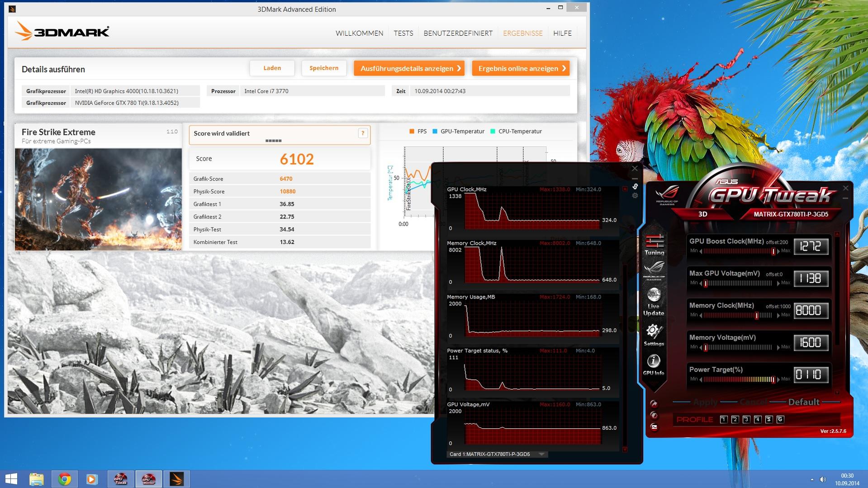This screenshot has height=488, width=868.
Task: Open Tuning panel in GPU Tweak sidebar
Action: (654, 245)
